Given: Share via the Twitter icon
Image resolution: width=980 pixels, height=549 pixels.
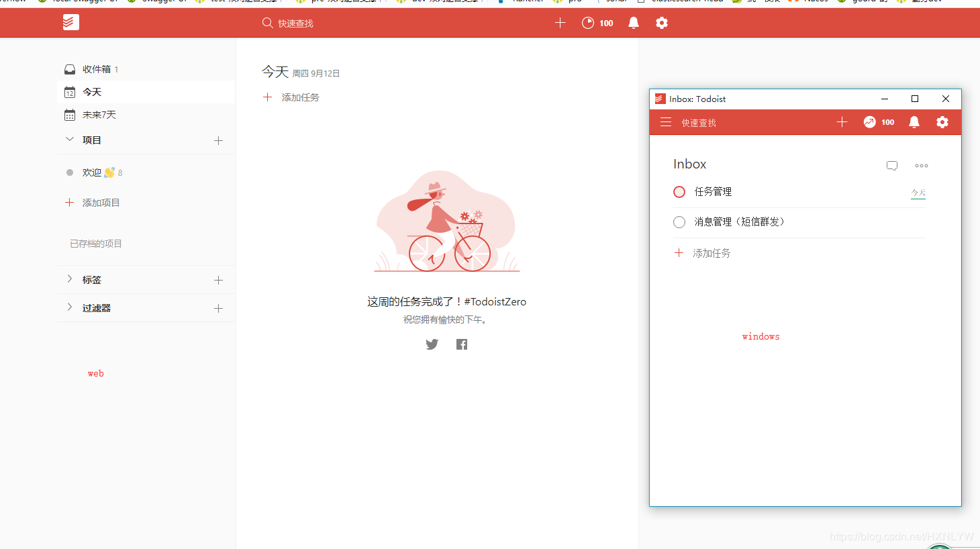Looking at the screenshot, I should [x=432, y=344].
